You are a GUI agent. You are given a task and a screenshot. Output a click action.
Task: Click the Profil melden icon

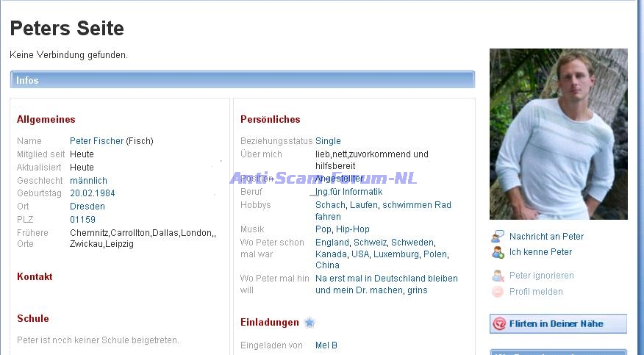click(x=498, y=292)
